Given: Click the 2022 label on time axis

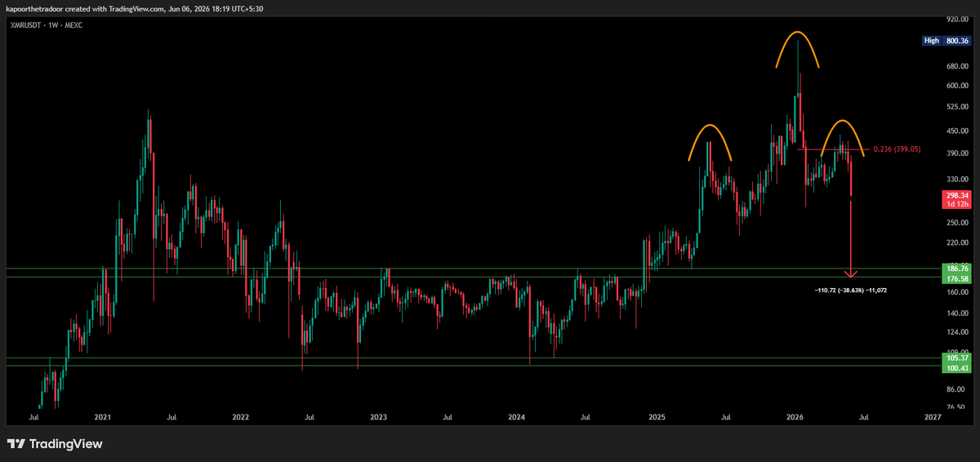Looking at the screenshot, I should click(x=240, y=417).
